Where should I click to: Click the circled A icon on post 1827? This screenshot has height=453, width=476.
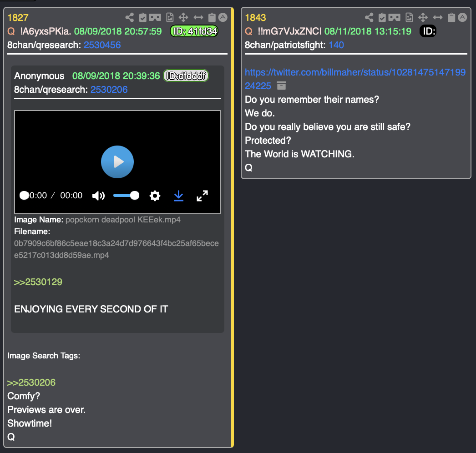pos(223,18)
